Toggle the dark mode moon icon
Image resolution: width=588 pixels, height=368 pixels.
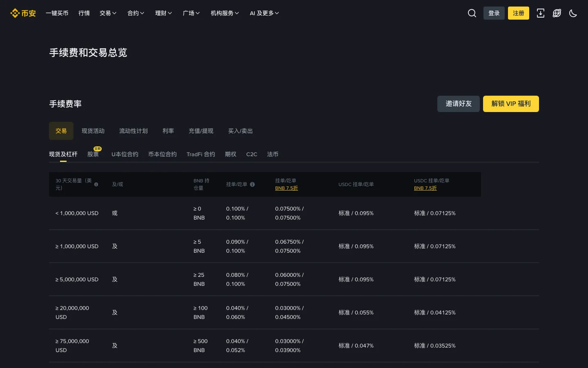[x=573, y=13]
